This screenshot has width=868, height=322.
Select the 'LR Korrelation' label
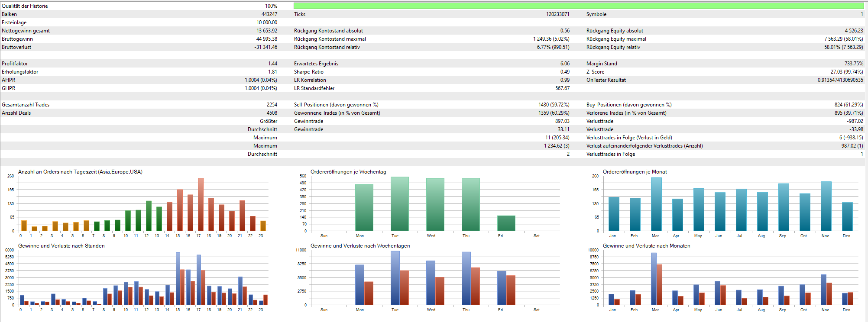click(310, 80)
